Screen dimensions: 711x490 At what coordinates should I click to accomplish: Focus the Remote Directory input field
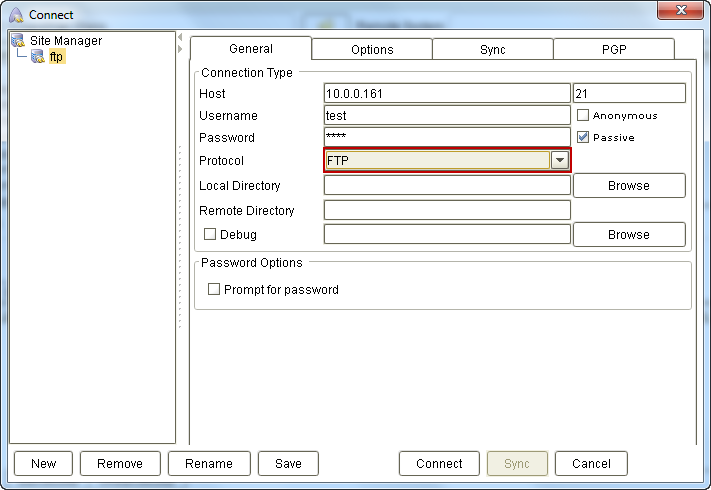tap(447, 210)
